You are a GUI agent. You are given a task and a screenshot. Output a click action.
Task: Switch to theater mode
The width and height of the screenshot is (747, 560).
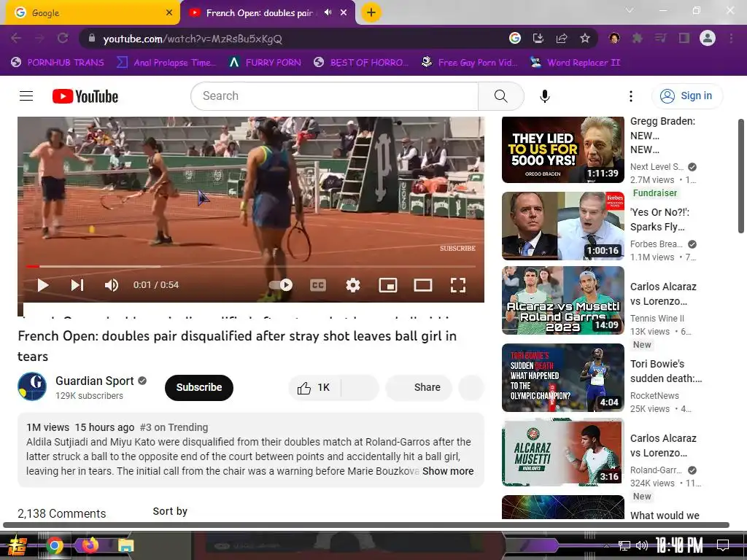point(423,285)
